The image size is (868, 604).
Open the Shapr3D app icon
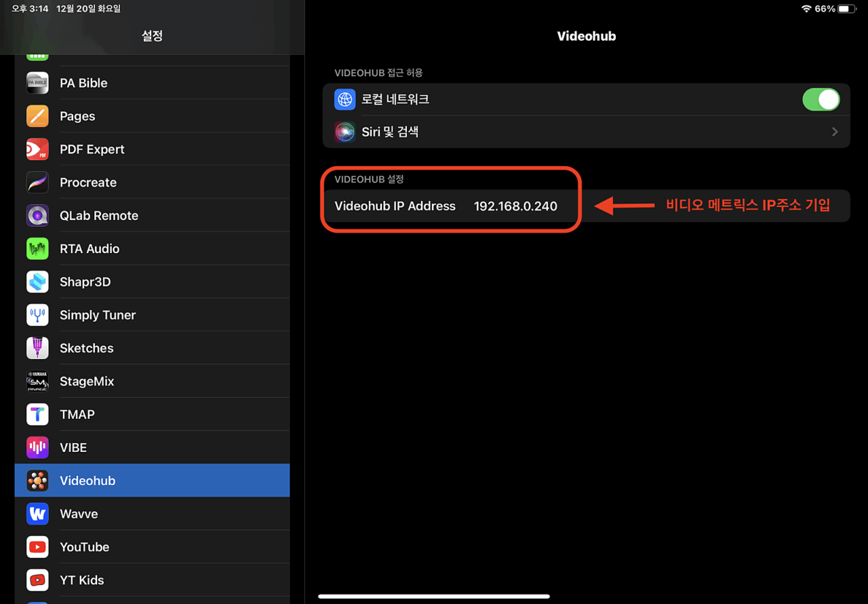(x=37, y=282)
